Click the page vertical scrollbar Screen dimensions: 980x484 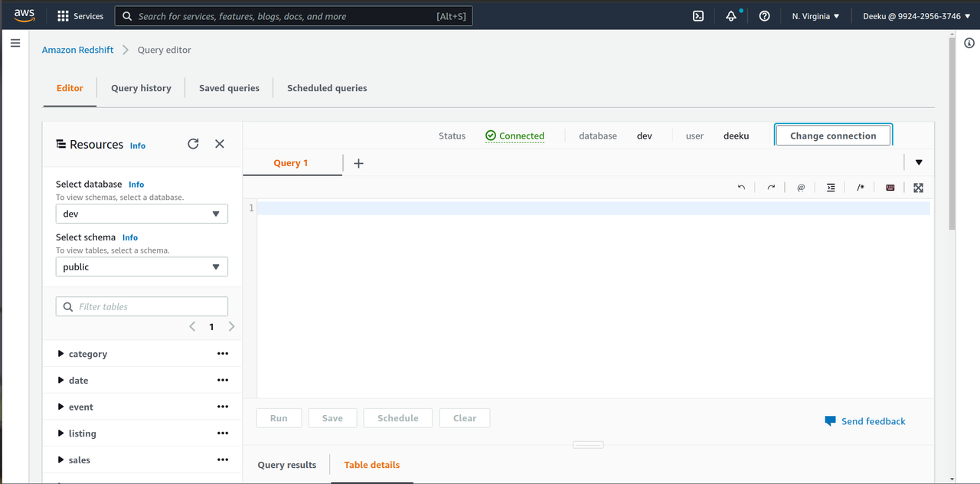click(952, 133)
